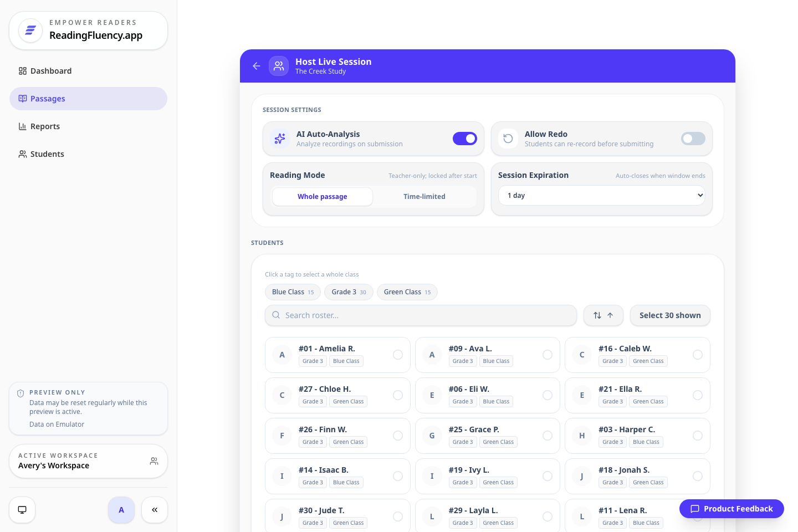This screenshot has height=532, width=798.
Task: Select the Blue Class tag
Action: point(293,292)
